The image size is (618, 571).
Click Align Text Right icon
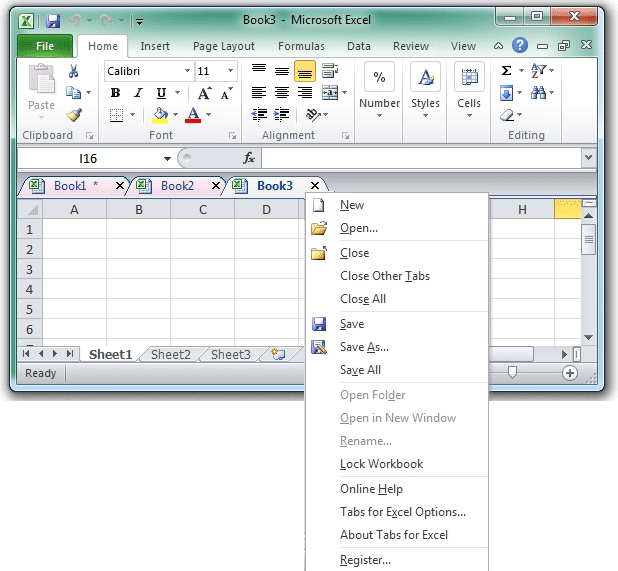tap(305, 93)
